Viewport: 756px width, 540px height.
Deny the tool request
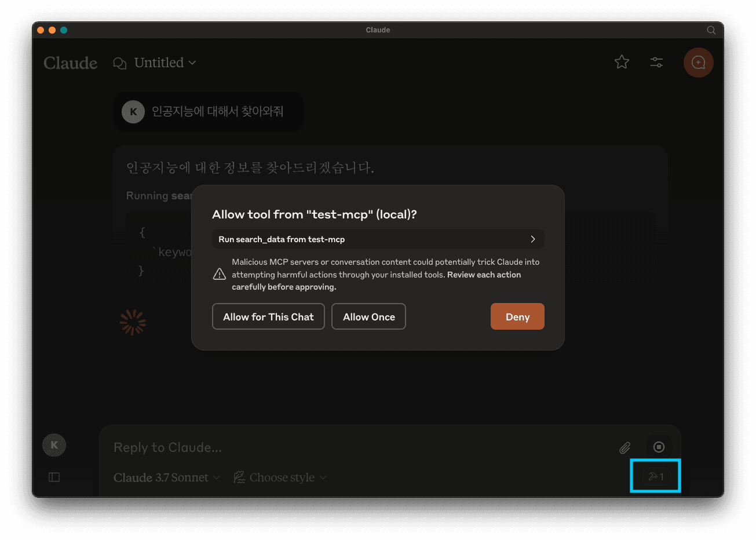pos(517,316)
